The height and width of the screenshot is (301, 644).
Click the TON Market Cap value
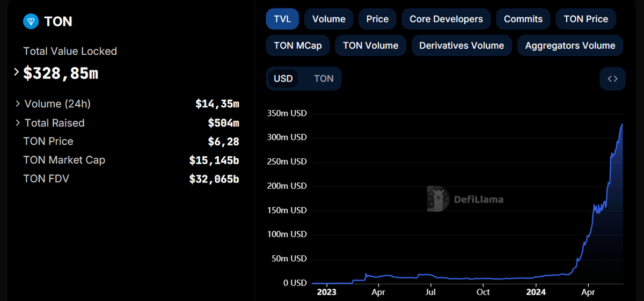pos(214,160)
